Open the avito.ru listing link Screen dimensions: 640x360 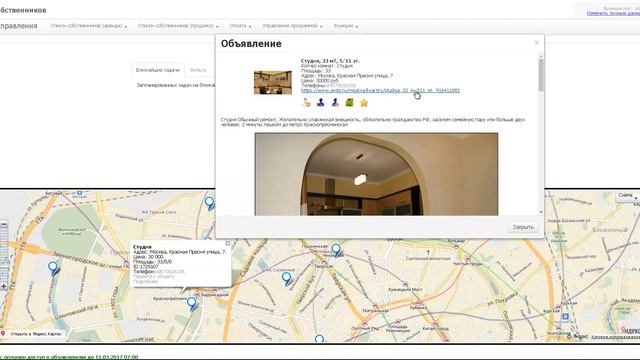pyautogui.click(x=380, y=90)
